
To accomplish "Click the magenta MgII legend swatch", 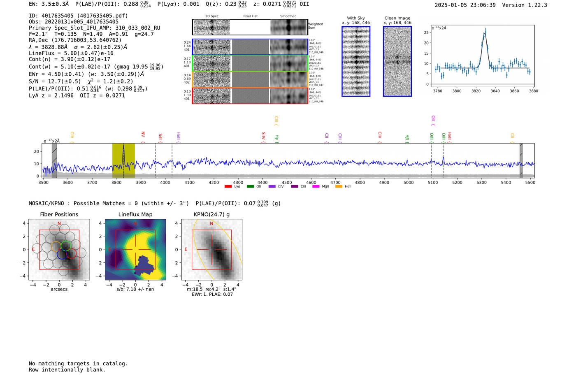I will tap(316, 186).
